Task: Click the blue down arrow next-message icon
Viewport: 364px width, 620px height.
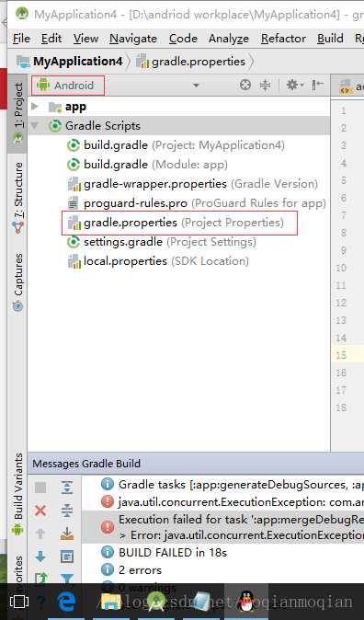Action: pos(40,557)
